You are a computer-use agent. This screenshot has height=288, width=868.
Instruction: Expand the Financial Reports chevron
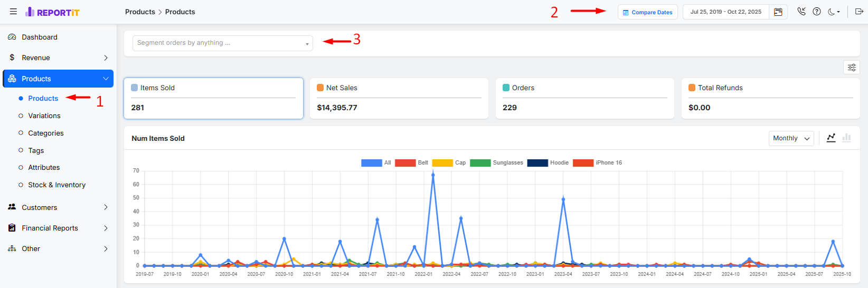pyautogui.click(x=106, y=228)
